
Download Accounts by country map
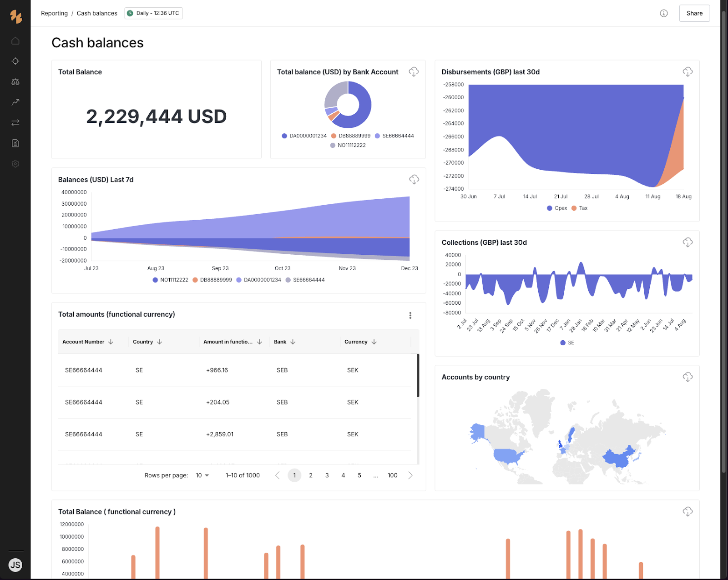click(x=688, y=377)
